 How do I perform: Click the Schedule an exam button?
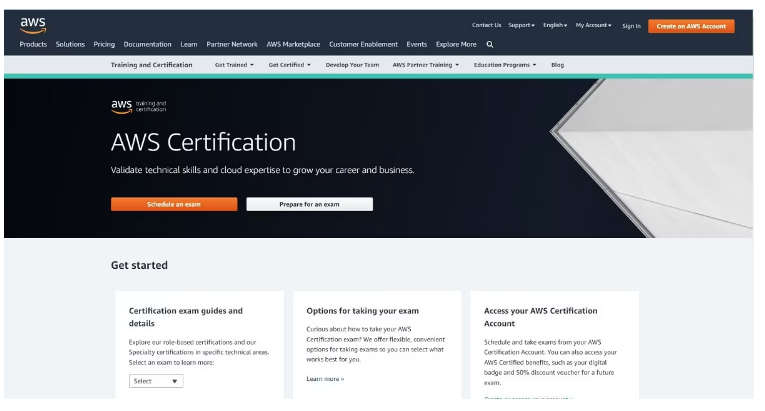pyautogui.click(x=174, y=204)
